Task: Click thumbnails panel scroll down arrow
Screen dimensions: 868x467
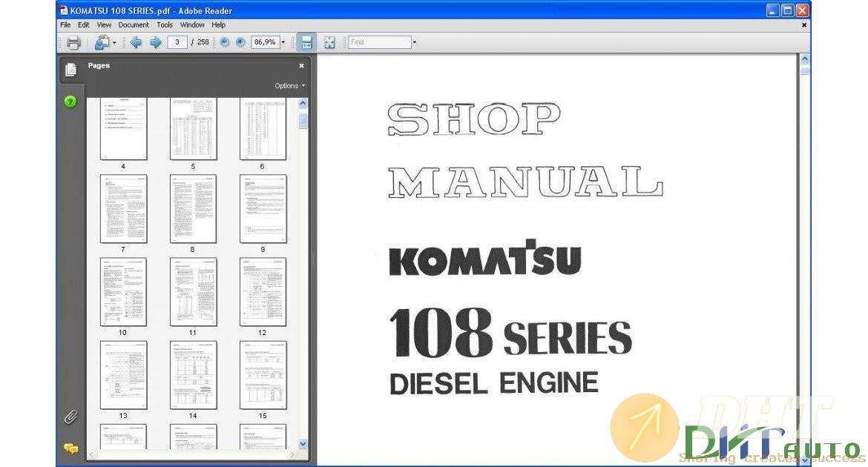Action: (303, 444)
